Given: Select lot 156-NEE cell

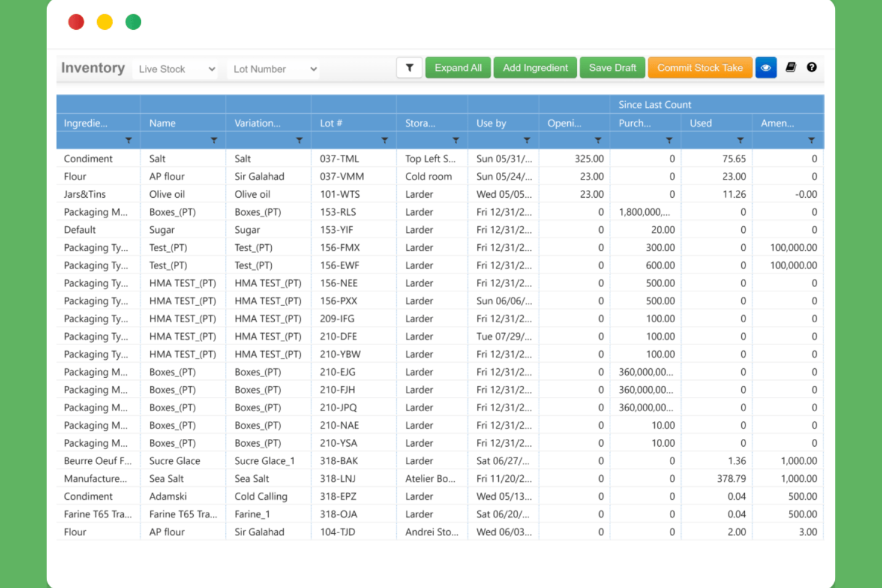Looking at the screenshot, I should point(353,283).
